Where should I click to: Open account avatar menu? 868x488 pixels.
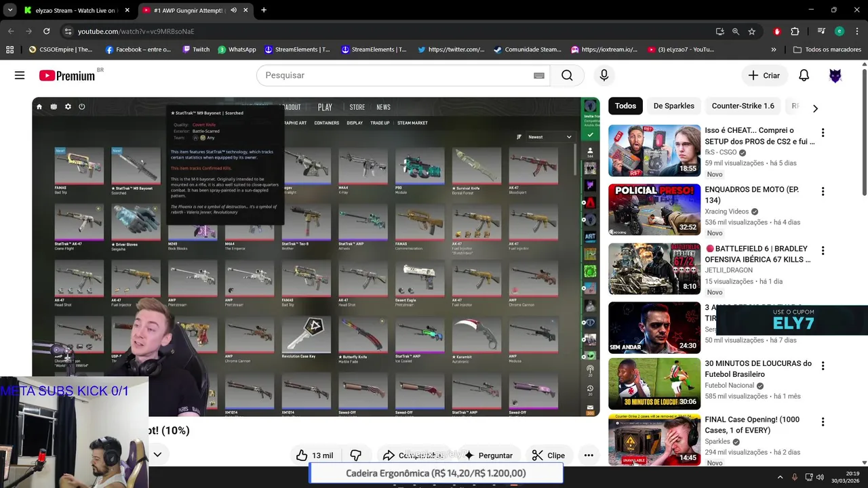pyautogui.click(x=835, y=75)
